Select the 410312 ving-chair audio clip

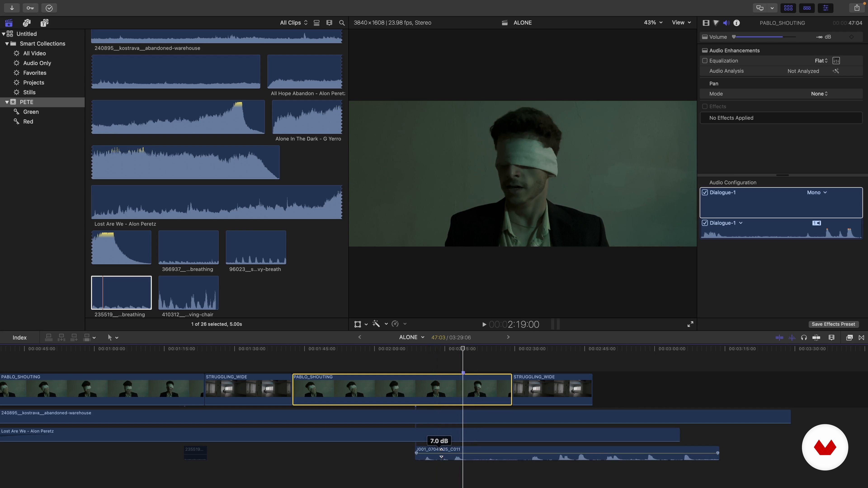[x=188, y=293]
